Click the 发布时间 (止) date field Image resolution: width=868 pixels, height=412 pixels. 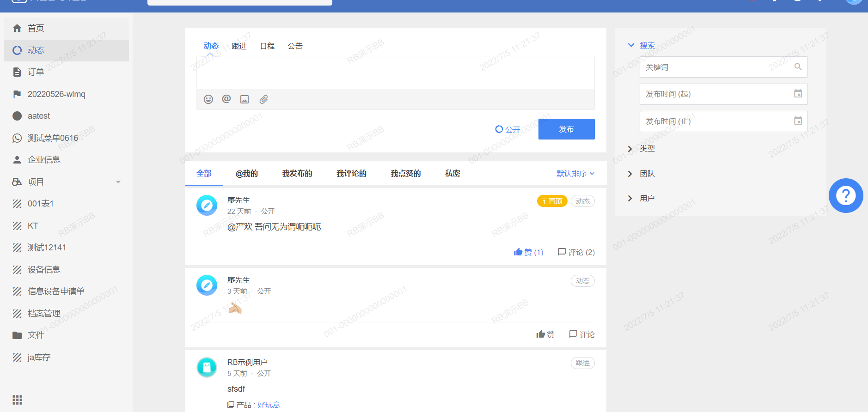[723, 121]
